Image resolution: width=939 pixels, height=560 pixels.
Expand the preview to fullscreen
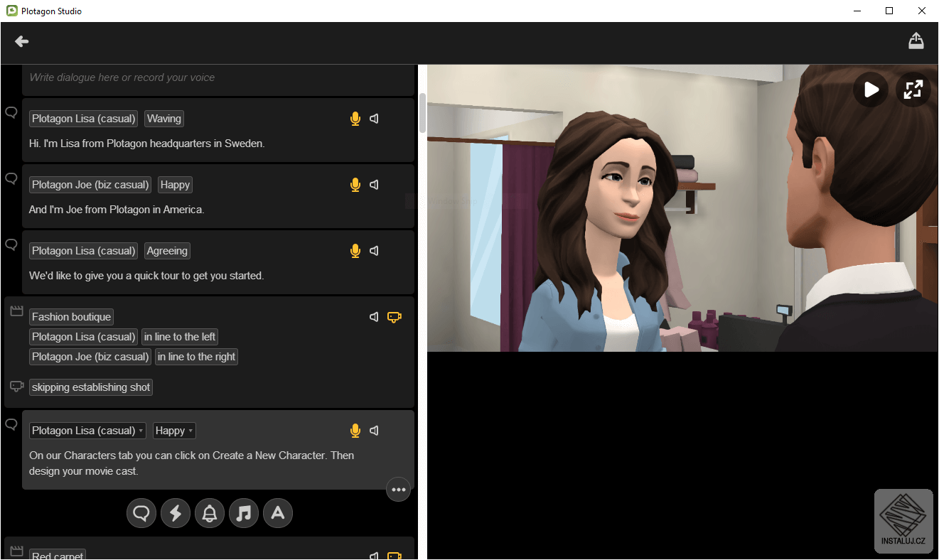913,90
